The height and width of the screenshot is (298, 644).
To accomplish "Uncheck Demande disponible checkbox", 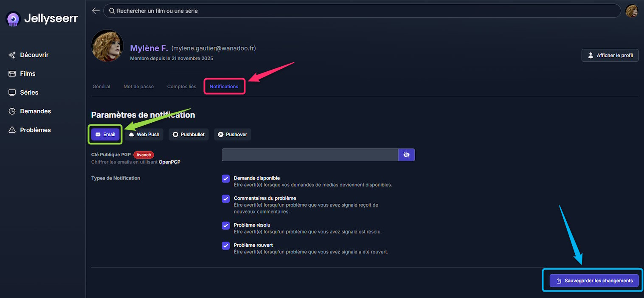I will tap(226, 179).
